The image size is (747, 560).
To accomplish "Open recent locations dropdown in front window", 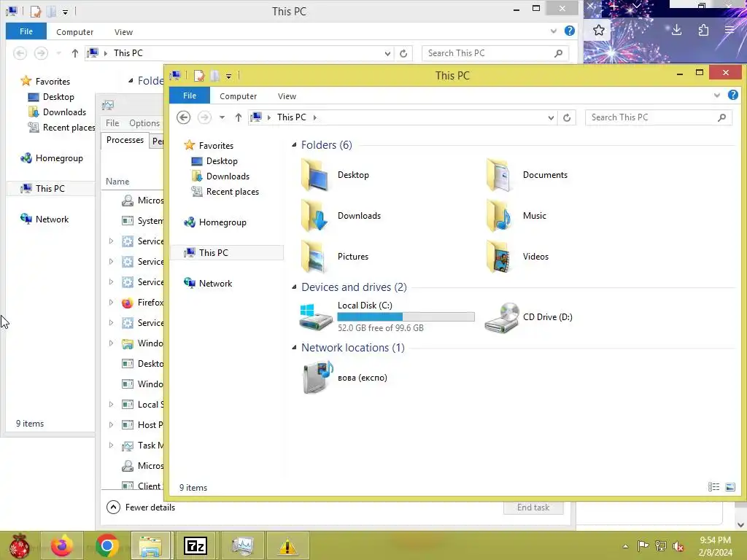I will tap(222, 117).
